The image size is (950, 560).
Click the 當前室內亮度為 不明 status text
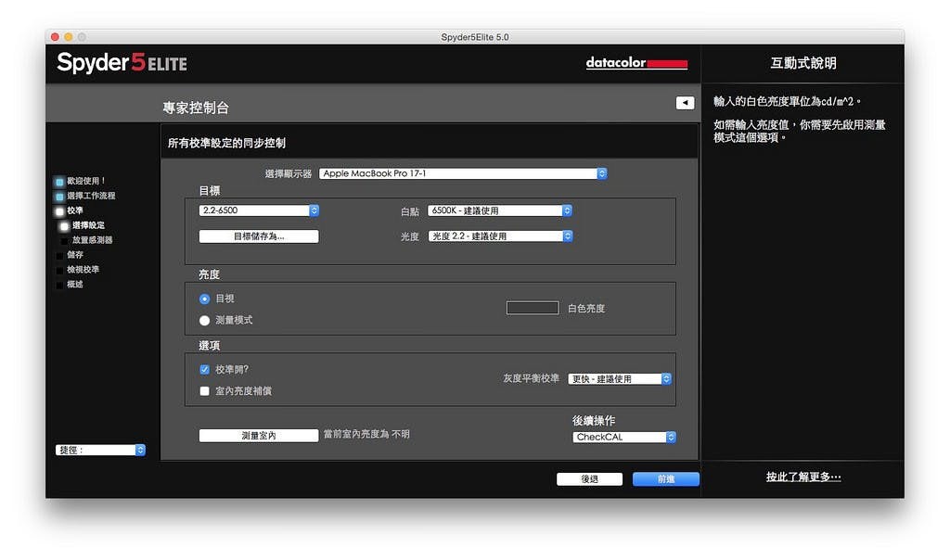point(366,434)
